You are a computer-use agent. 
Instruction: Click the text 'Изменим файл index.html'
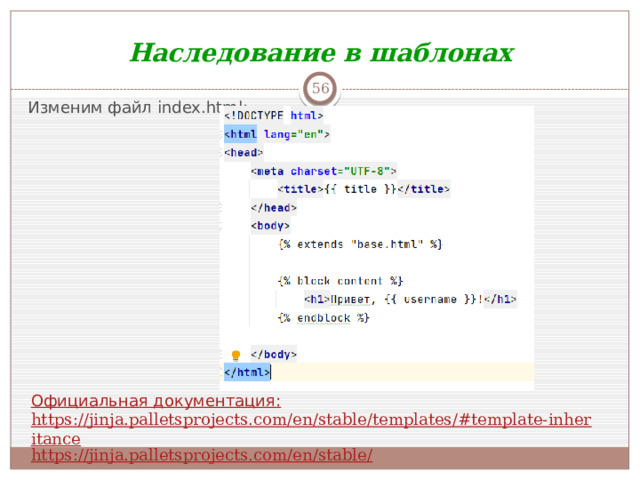pos(137,107)
